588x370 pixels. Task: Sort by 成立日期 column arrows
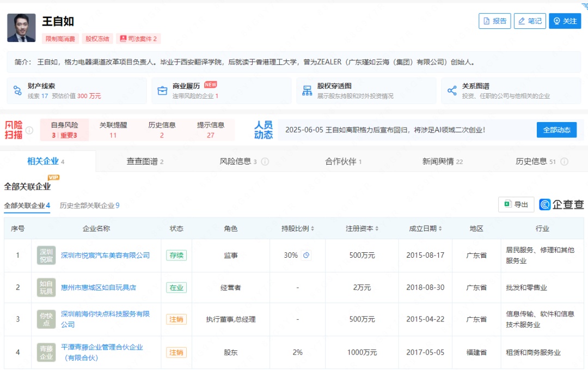tap(440, 228)
